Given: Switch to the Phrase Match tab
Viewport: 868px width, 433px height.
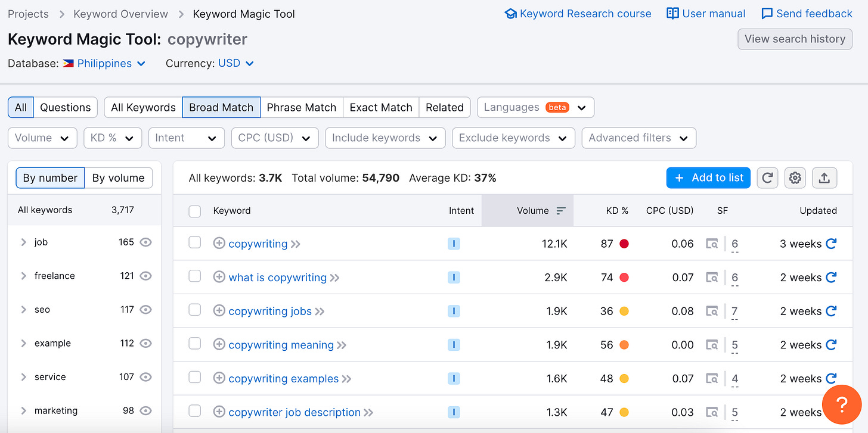Looking at the screenshot, I should tap(301, 107).
